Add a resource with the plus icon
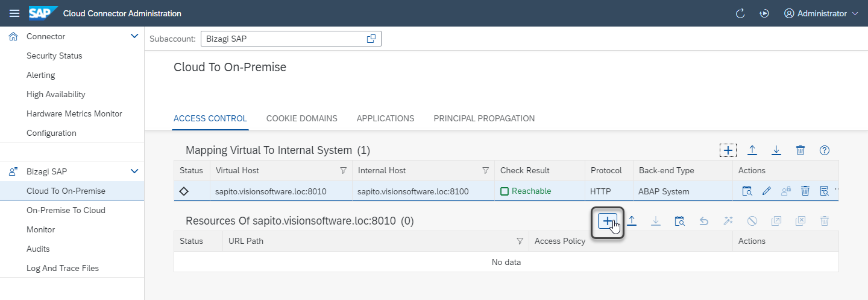 (x=607, y=222)
